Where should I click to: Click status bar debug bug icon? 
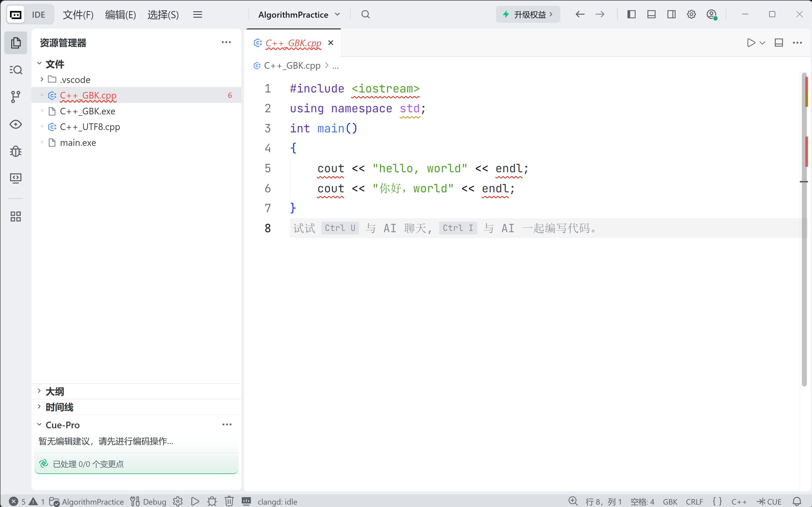tap(212, 502)
